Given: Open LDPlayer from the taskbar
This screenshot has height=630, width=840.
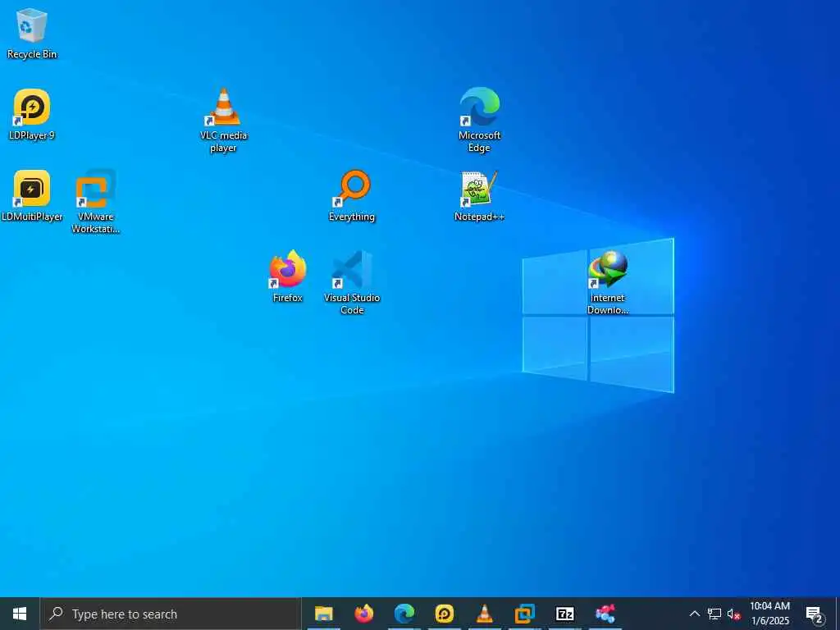Looking at the screenshot, I should click(444, 614).
